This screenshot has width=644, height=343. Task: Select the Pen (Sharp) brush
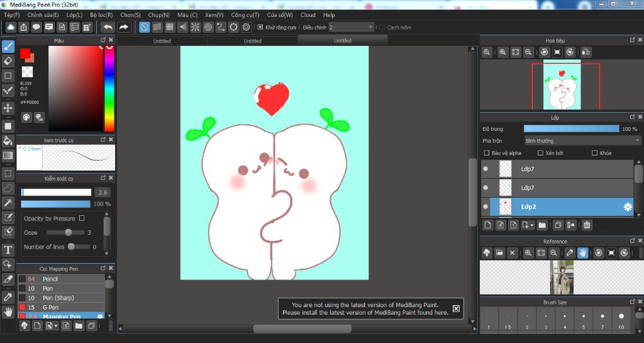pyautogui.click(x=61, y=298)
